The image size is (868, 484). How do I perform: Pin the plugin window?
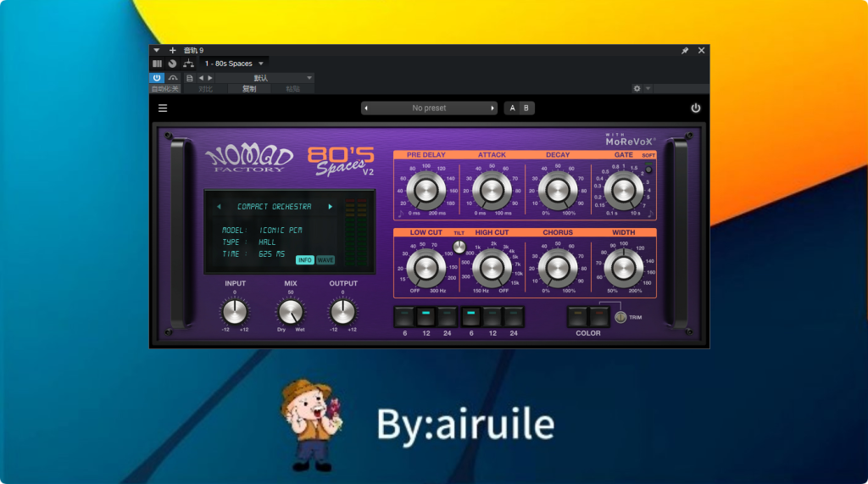coord(685,50)
